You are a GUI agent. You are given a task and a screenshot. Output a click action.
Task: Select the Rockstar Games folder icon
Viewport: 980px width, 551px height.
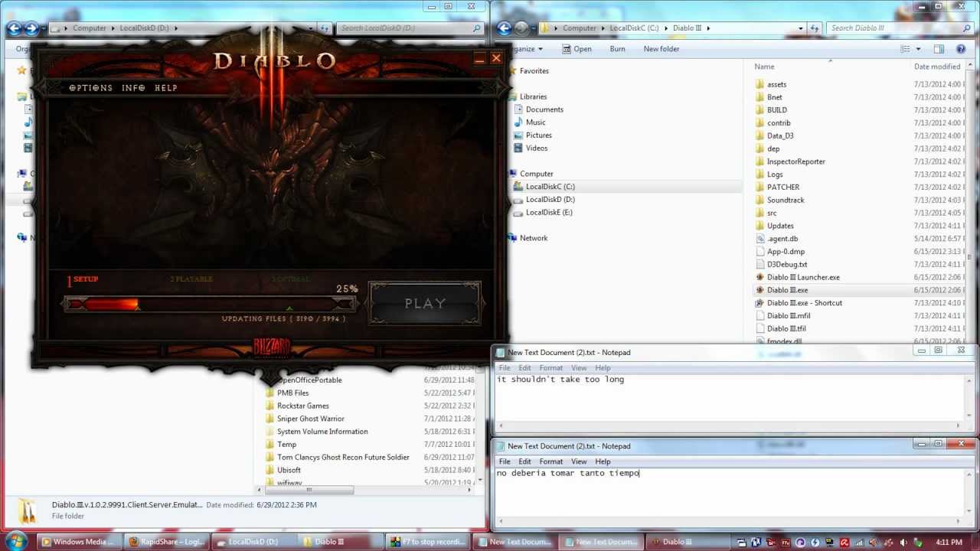click(x=269, y=406)
